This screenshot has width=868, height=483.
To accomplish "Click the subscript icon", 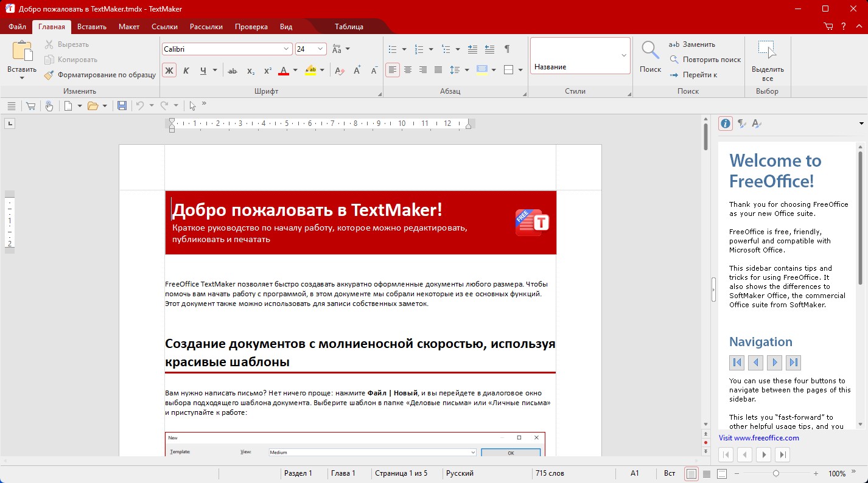I will 251,71.
